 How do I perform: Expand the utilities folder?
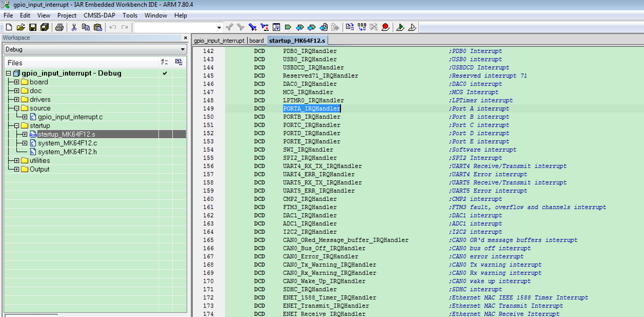click(16, 160)
